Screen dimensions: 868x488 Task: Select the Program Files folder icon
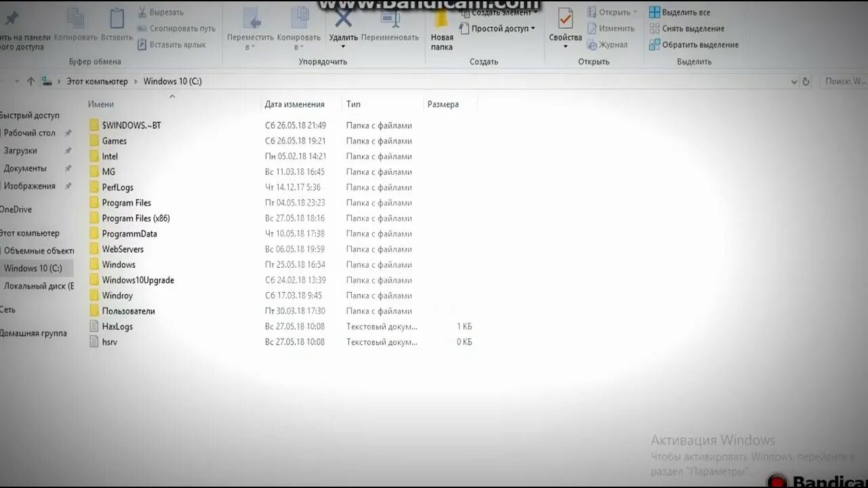tap(94, 203)
